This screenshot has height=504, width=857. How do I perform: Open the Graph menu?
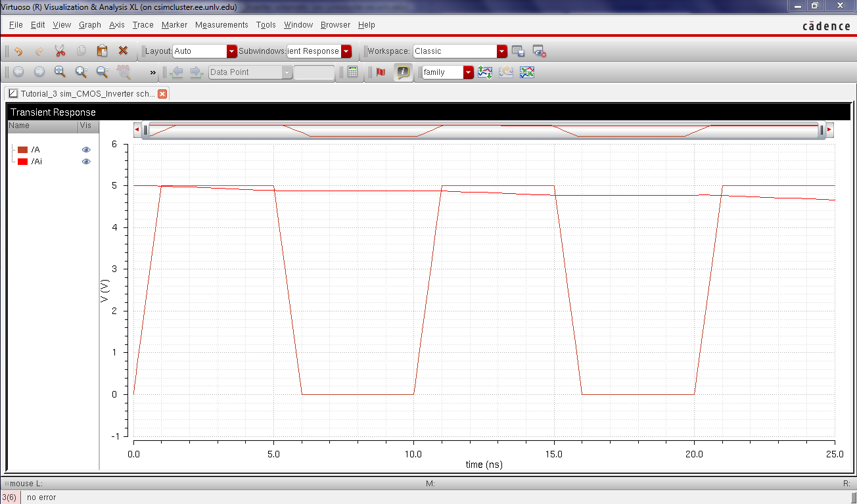[90, 25]
